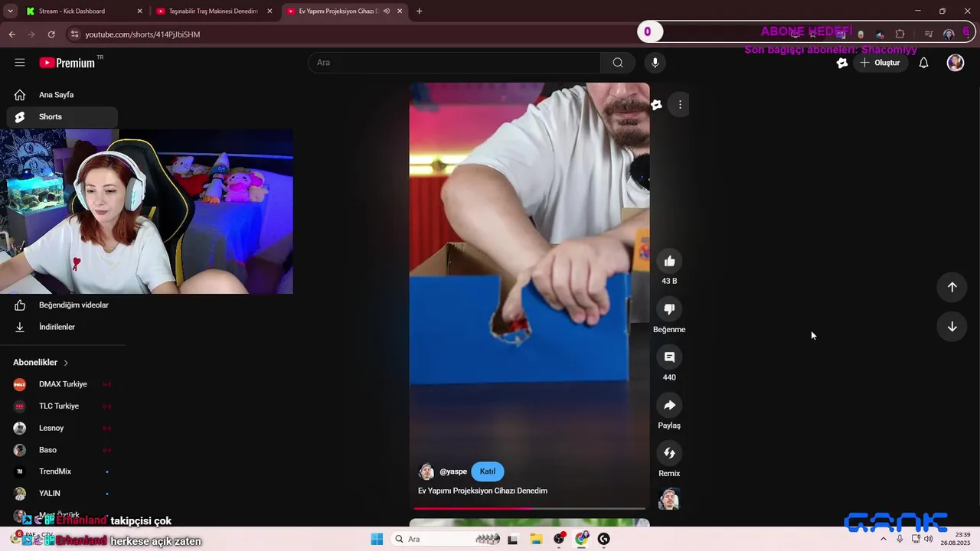Open the Windows Start menu

pos(377,540)
